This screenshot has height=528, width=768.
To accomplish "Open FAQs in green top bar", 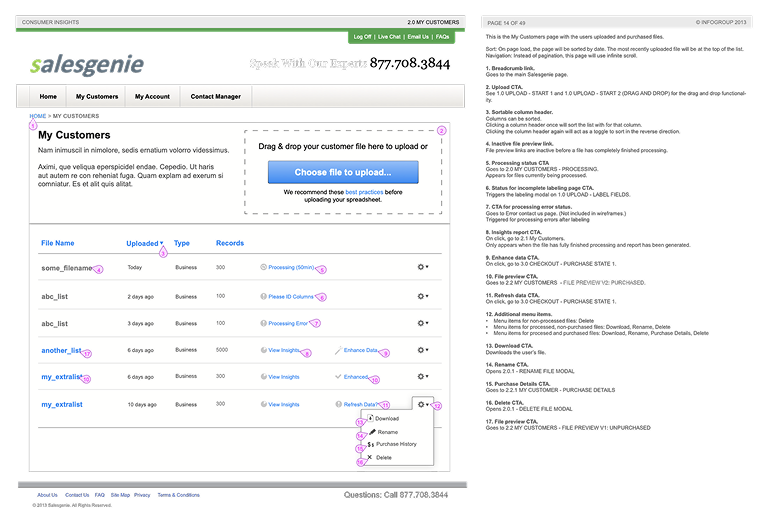I will coord(442,37).
